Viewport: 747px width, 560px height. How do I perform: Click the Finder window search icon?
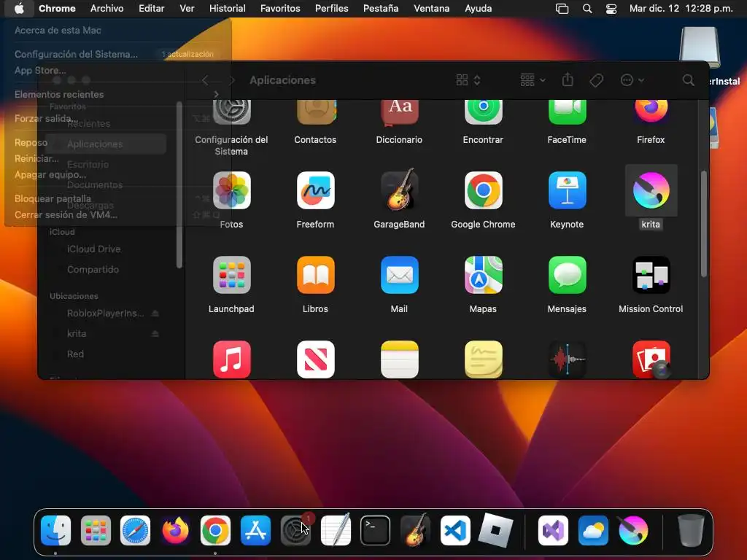pos(688,80)
